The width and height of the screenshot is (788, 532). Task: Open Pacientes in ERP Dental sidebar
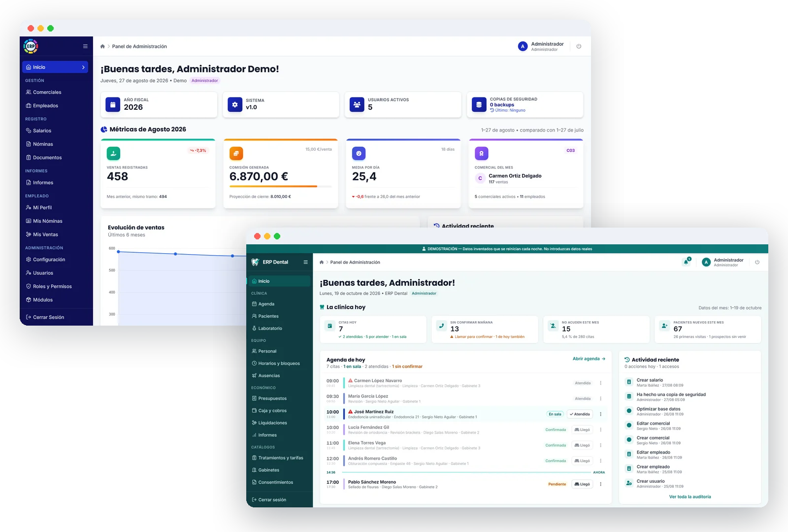[279, 316]
